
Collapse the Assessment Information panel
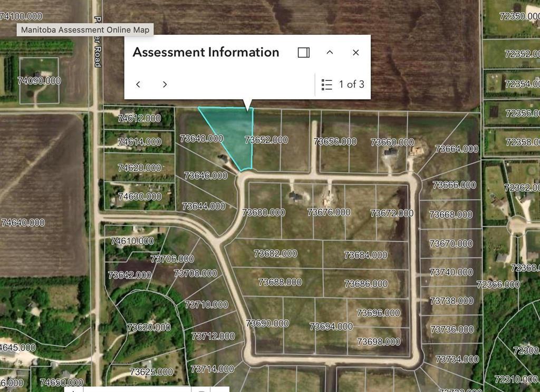coord(330,52)
